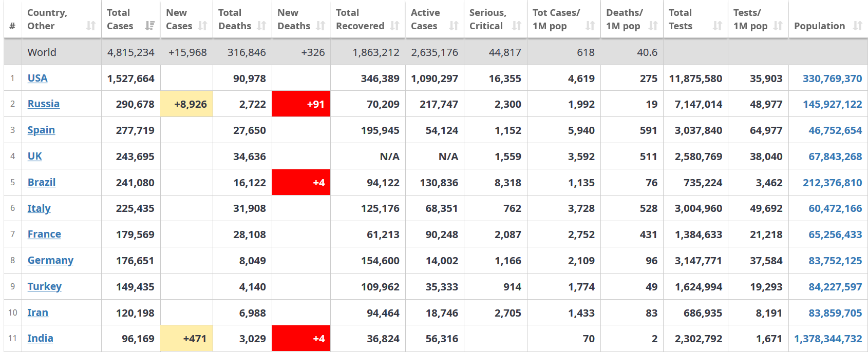The image size is (868, 352).
Task: Click Deaths/1M pop sort arrows
Action: [653, 26]
